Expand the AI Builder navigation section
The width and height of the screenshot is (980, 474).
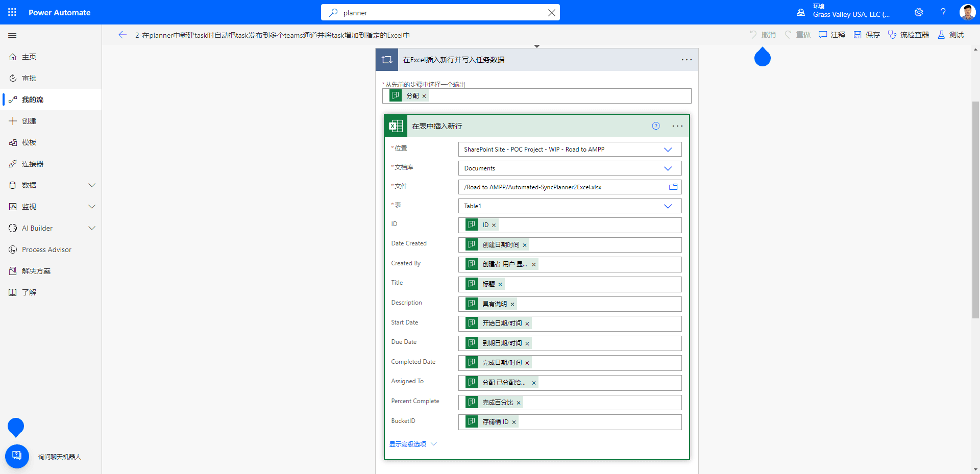(92, 228)
